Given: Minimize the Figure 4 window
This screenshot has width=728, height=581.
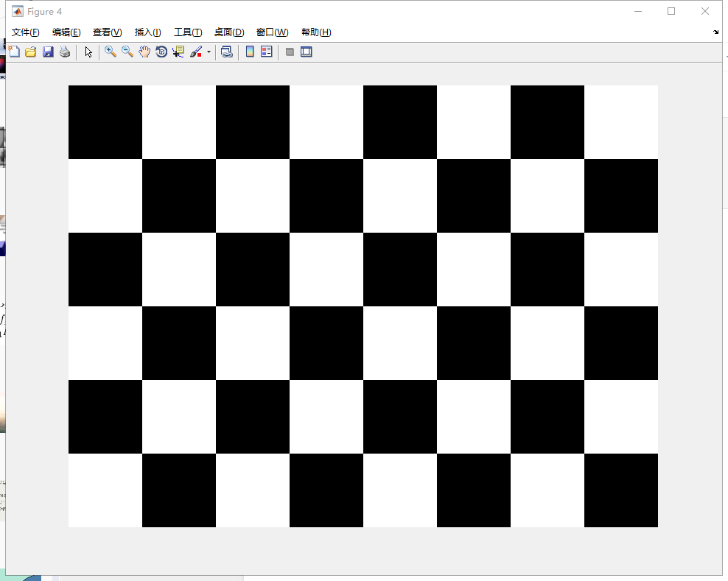Looking at the screenshot, I should click(638, 11).
